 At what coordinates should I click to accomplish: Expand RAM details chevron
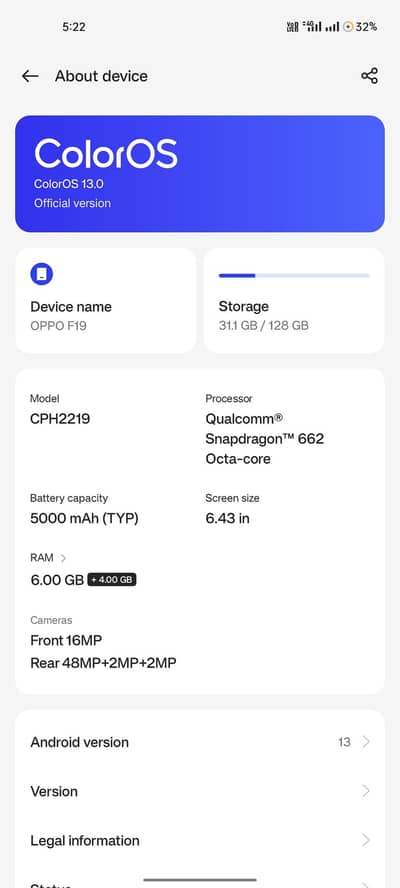(x=63, y=558)
